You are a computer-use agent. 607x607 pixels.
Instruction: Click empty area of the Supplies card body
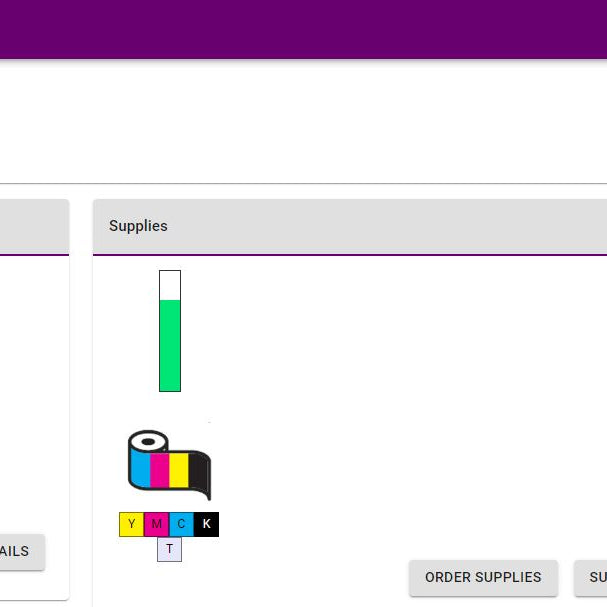tap(400, 400)
